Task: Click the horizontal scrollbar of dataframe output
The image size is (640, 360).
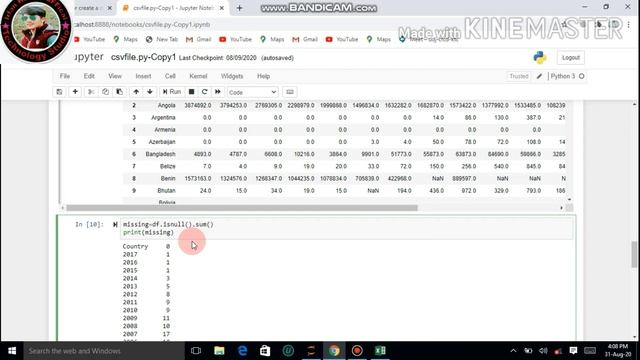Action: click(242, 208)
